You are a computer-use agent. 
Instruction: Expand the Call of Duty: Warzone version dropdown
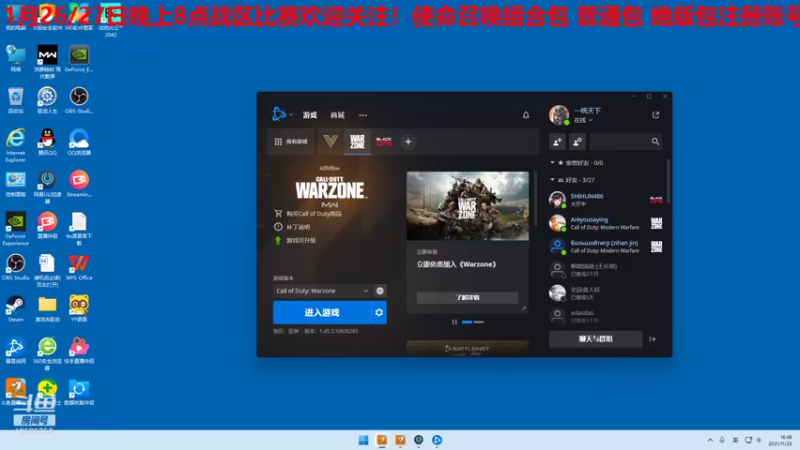(x=322, y=291)
